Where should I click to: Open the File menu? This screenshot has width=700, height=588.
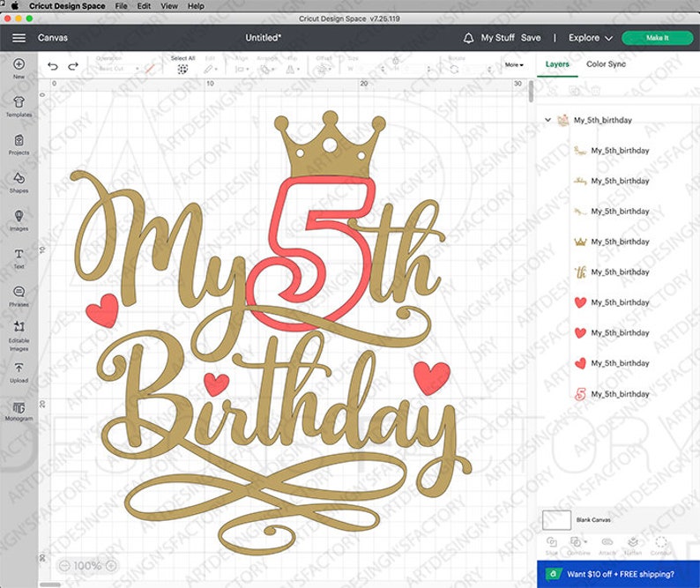tap(121, 6)
